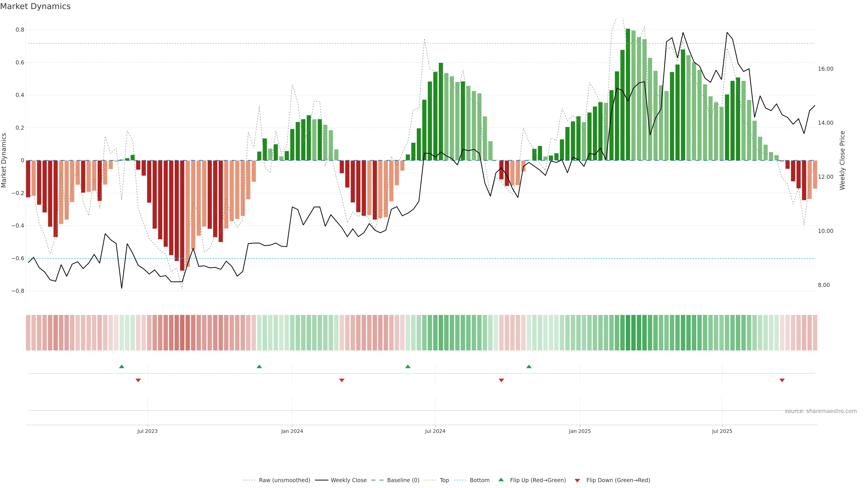868x488 pixels.
Task: Click the Jul 2024 x-axis label
Action: [435, 431]
